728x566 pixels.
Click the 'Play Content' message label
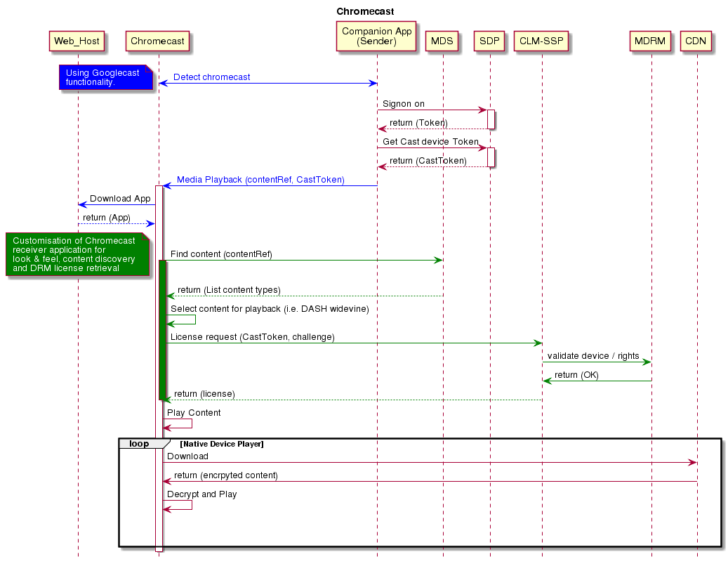tap(194, 413)
